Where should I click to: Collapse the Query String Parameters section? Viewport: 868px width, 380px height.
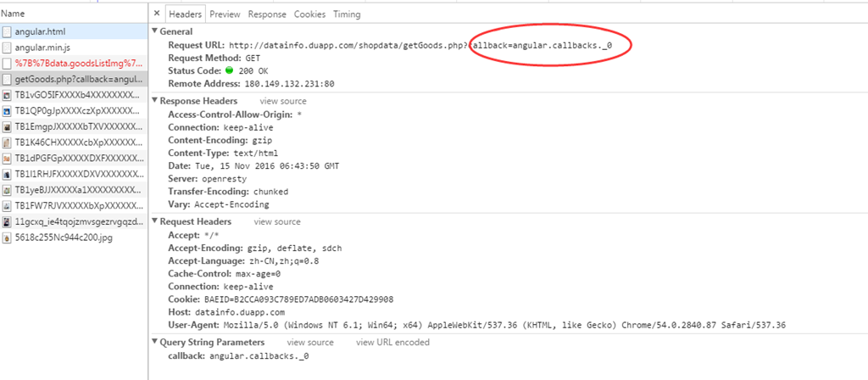[154, 343]
